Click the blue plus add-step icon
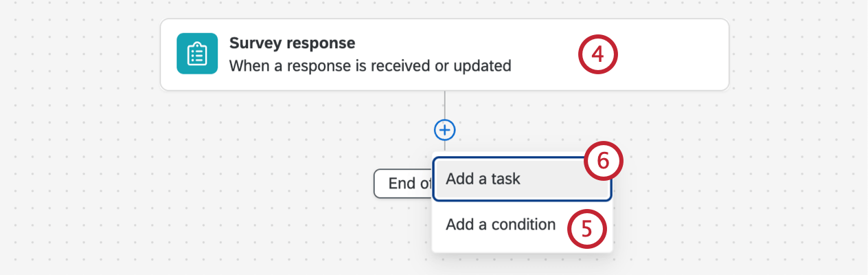Image resolution: width=868 pixels, height=275 pixels. (445, 129)
